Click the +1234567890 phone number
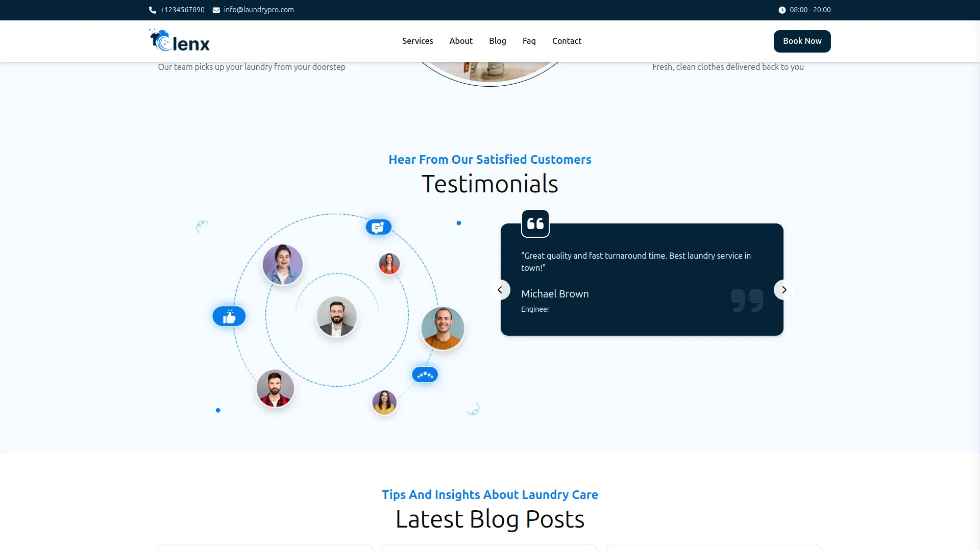This screenshot has height=551, width=980. point(182,10)
